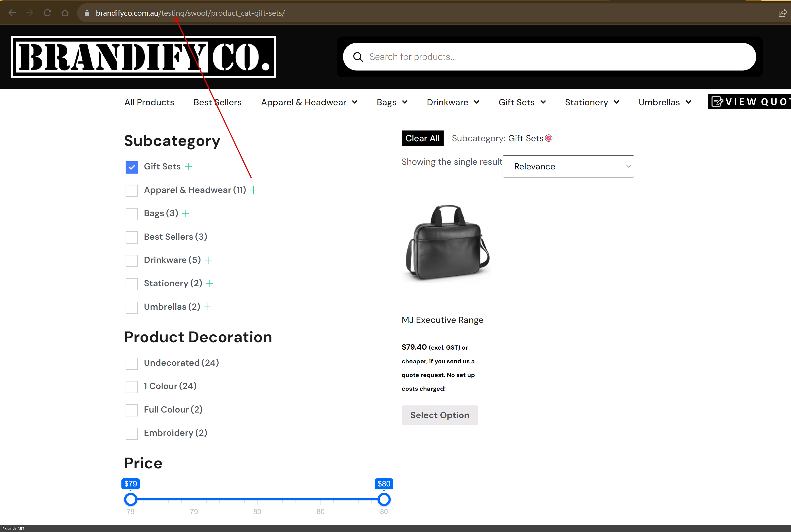Remove Gift Sets filter red icon
791x532 pixels.
pos(549,138)
